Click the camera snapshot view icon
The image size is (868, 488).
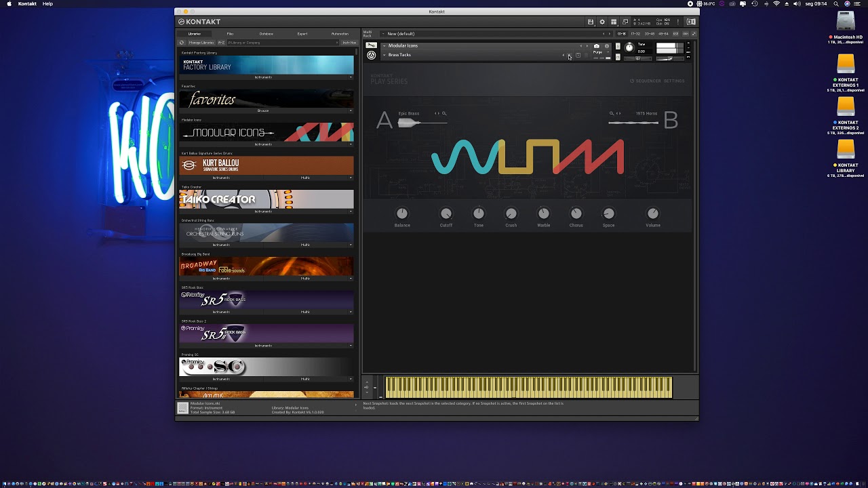point(596,46)
